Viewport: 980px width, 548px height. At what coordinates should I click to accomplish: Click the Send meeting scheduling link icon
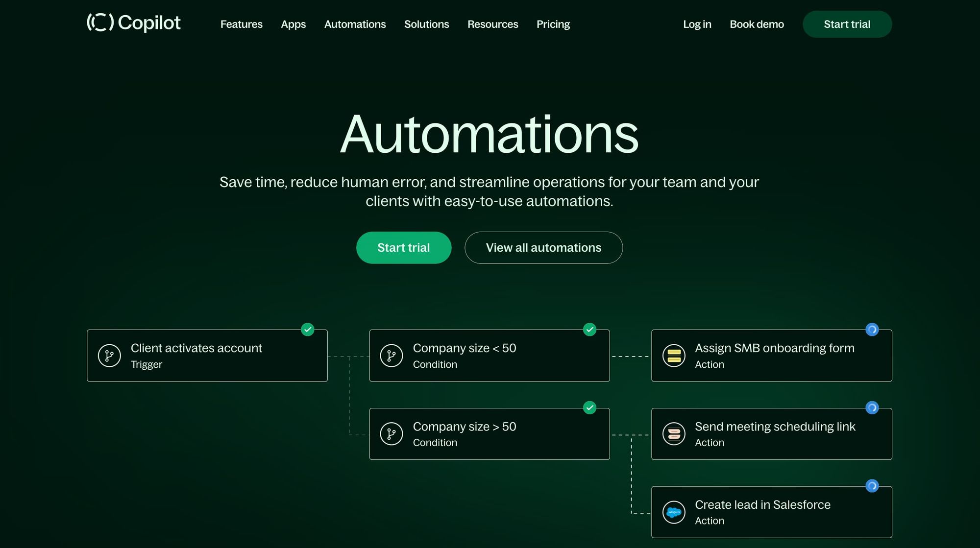coord(674,434)
